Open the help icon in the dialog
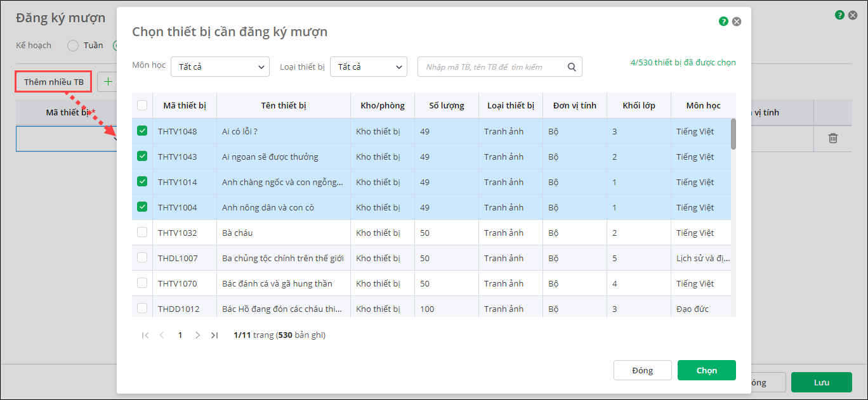868x400 pixels. pyautogui.click(x=723, y=22)
